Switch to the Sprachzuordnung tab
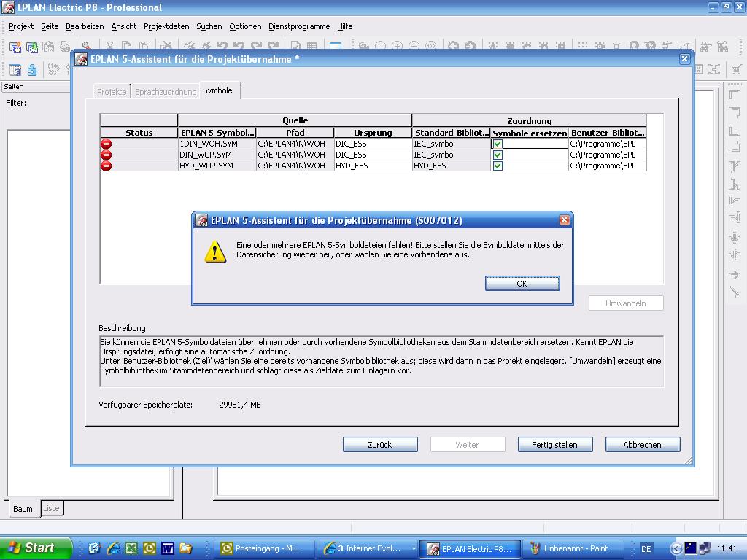 coord(166,92)
